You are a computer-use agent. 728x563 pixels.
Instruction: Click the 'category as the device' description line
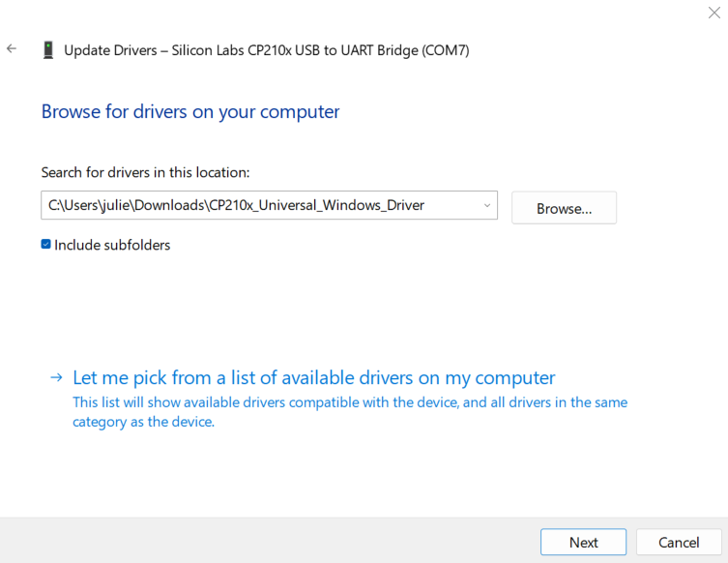coord(143,422)
